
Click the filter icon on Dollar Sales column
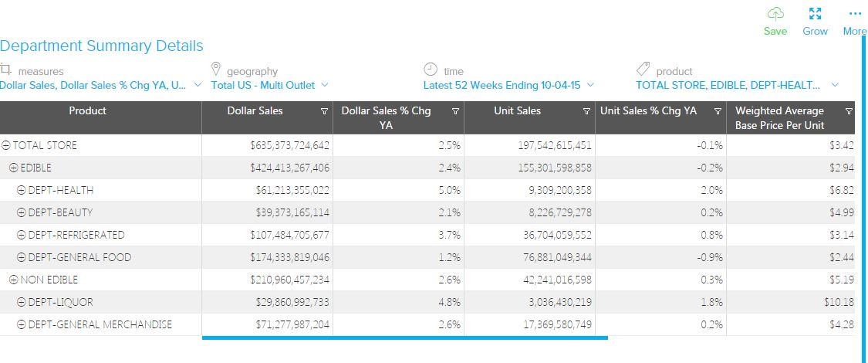coord(324,112)
